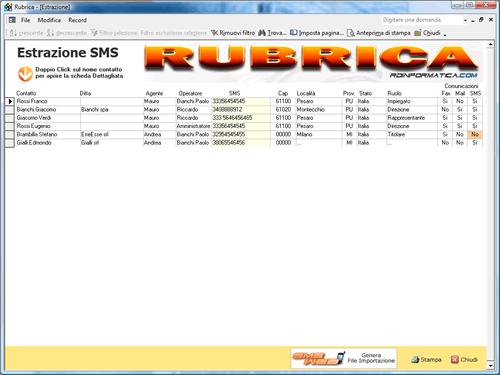Choose Filtro esclusione selezione in the toolbar

pos(173,33)
